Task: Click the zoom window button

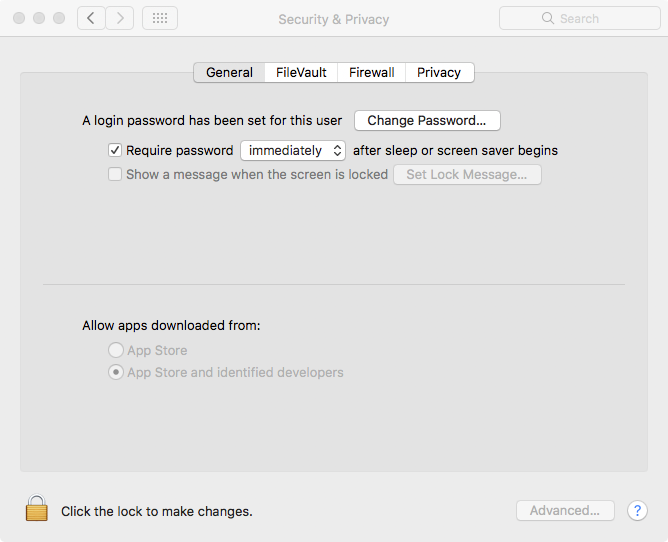Action: [59, 18]
